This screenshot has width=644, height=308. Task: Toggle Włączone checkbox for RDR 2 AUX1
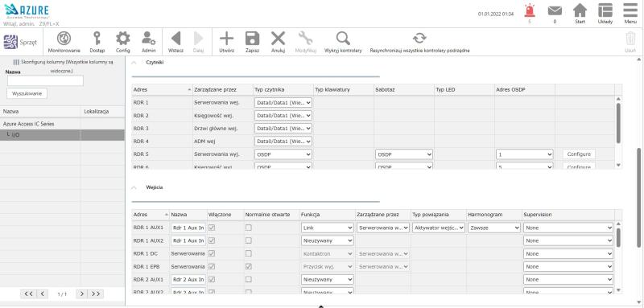point(212,279)
